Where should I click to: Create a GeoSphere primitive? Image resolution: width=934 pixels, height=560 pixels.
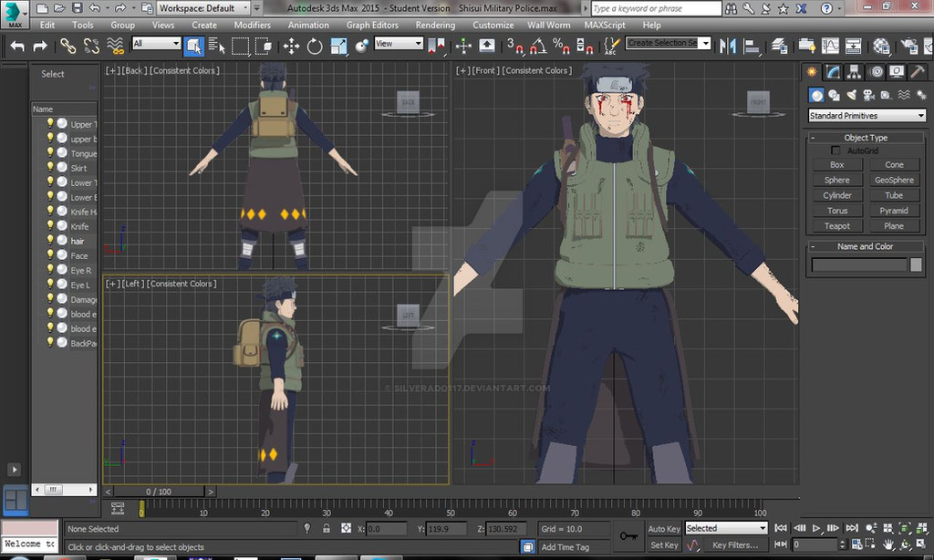click(894, 180)
